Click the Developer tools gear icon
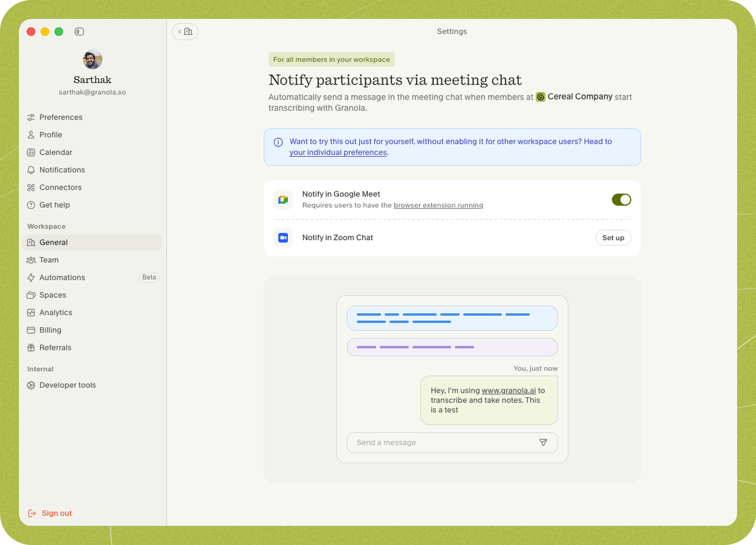The width and height of the screenshot is (756, 545). coord(31,386)
